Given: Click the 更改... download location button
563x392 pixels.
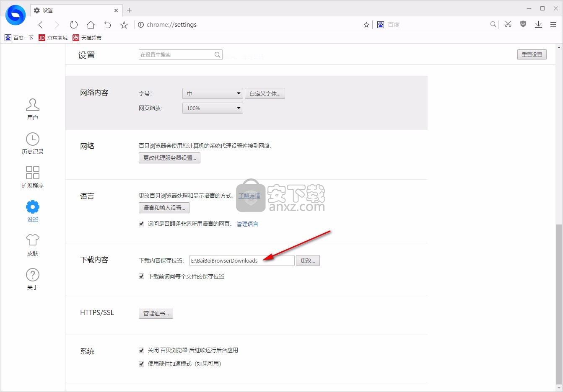Looking at the screenshot, I should [x=308, y=260].
